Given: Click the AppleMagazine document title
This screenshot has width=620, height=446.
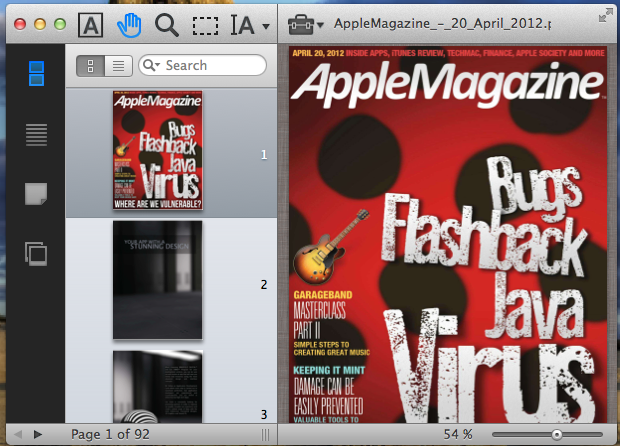Looking at the screenshot, I should pyautogui.click(x=442, y=24).
